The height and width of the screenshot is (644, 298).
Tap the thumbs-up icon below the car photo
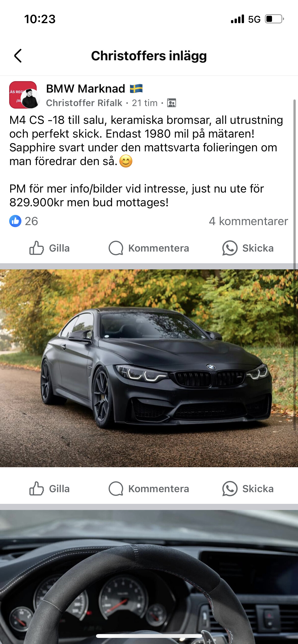click(x=36, y=489)
